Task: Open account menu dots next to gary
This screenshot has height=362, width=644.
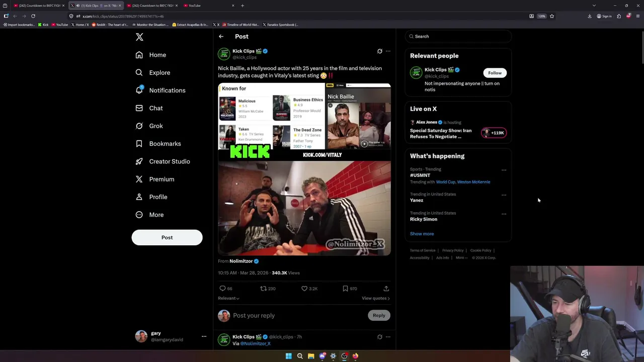Action: [x=204, y=336]
